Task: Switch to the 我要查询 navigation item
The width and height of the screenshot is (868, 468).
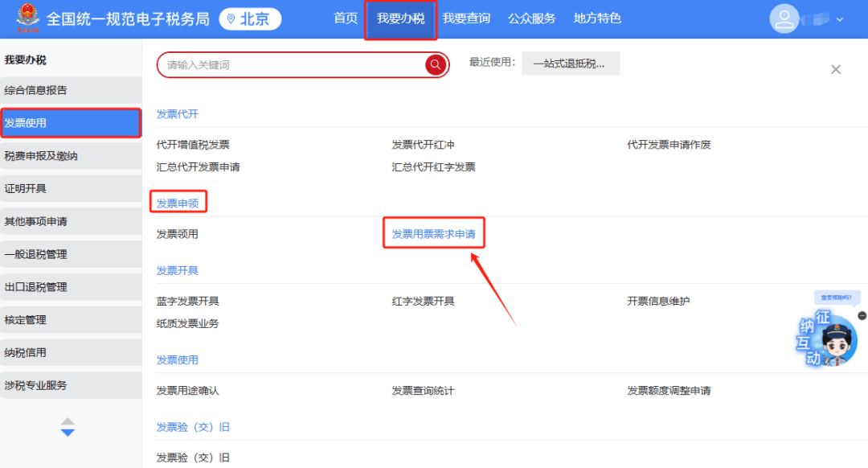Action: tap(467, 19)
